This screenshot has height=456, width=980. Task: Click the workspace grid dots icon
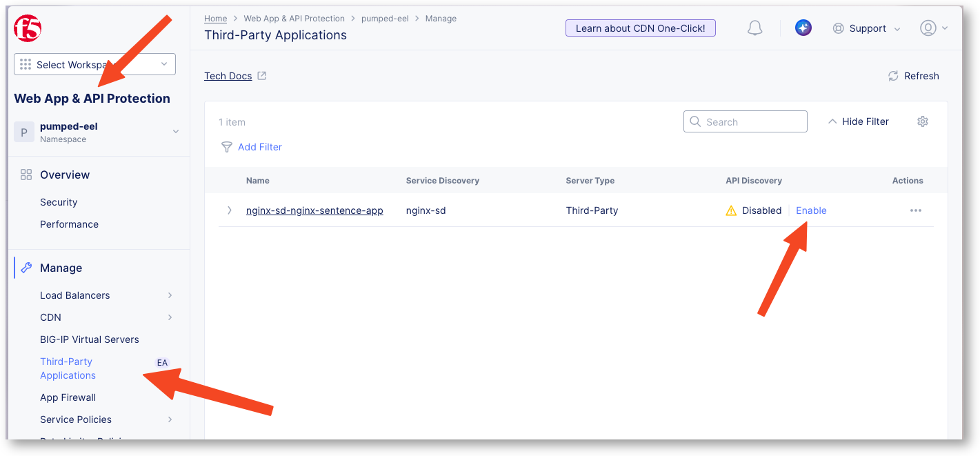pos(26,64)
